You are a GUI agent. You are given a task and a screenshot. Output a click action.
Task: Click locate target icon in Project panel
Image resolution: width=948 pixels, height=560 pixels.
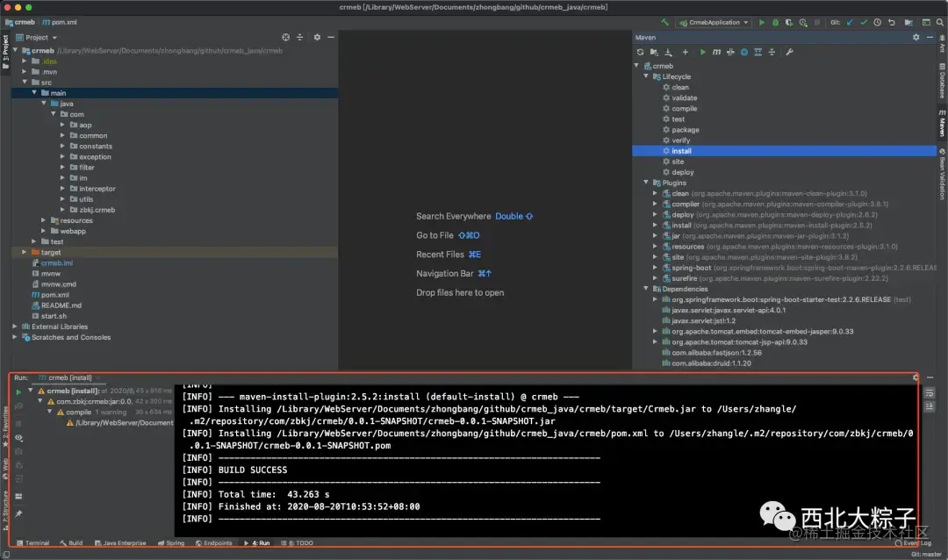click(285, 38)
